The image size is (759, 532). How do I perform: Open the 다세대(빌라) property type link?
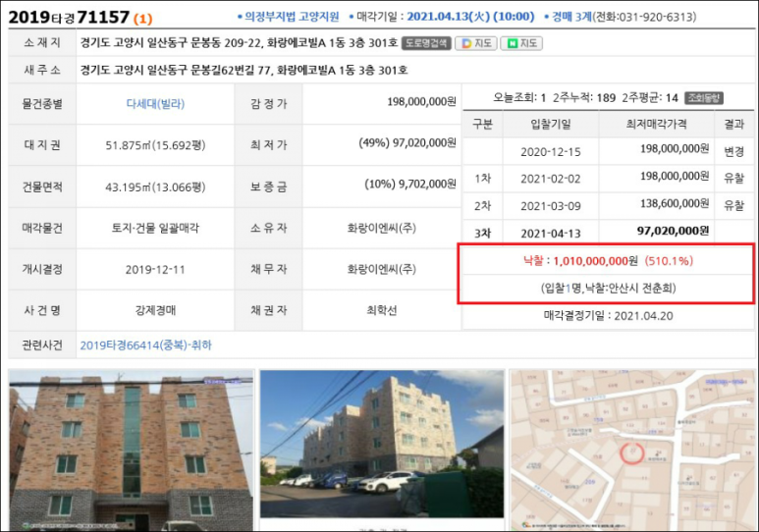tap(155, 104)
